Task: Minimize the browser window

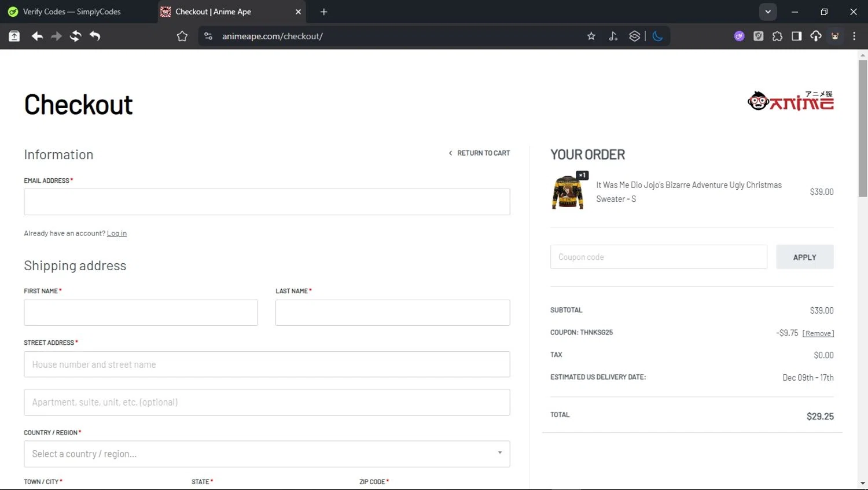Action: coord(795,12)
